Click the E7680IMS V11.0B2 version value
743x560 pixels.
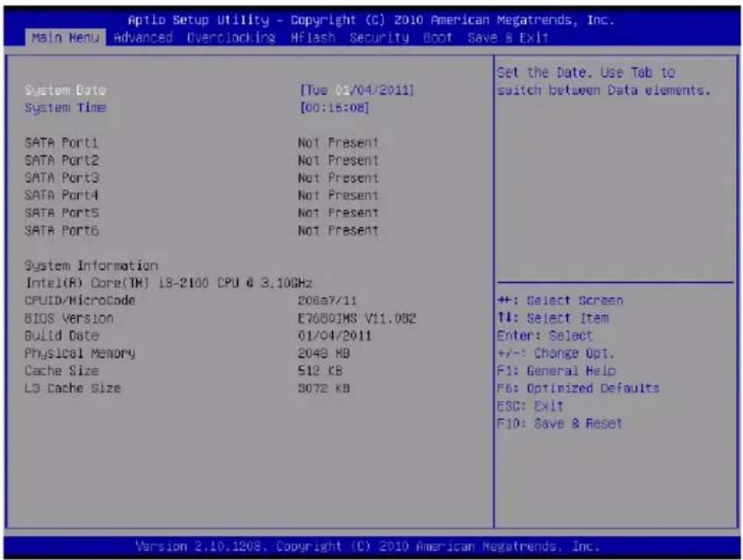pyautogui.click(x=357, y=318)
